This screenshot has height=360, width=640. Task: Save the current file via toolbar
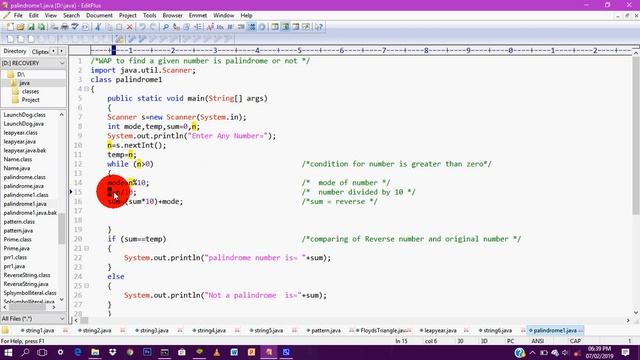click(x=31, y=27)
